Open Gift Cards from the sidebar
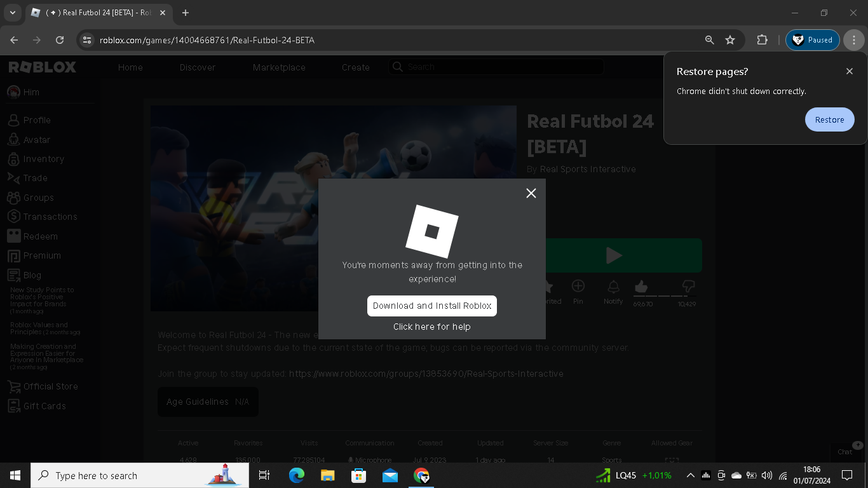868x488 pixels. coord(37,406)
